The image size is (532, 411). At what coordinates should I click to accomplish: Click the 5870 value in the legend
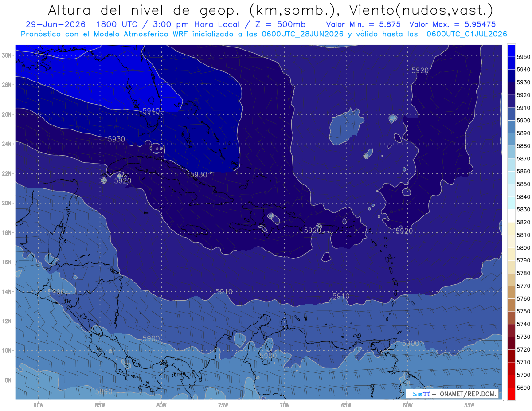coord(524,158)
